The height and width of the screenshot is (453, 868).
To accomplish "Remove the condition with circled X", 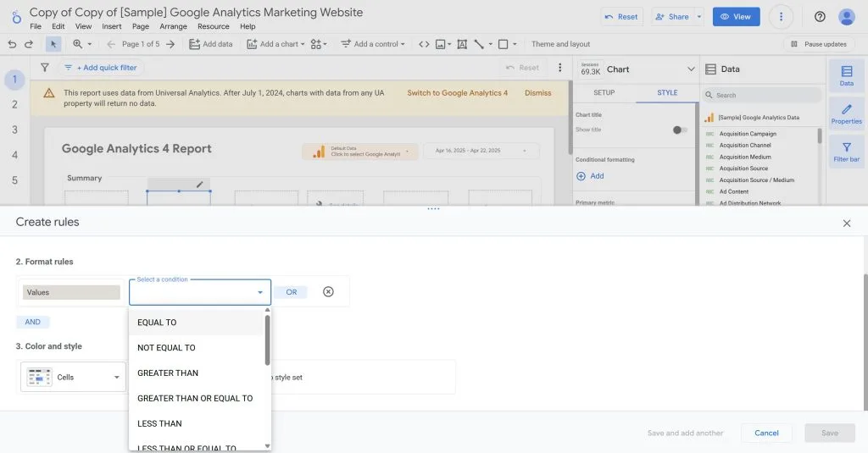I will [x=328, y=291].
